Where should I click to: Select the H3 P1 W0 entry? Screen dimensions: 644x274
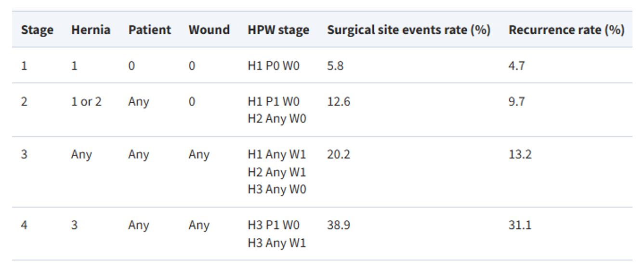(273, 225)
